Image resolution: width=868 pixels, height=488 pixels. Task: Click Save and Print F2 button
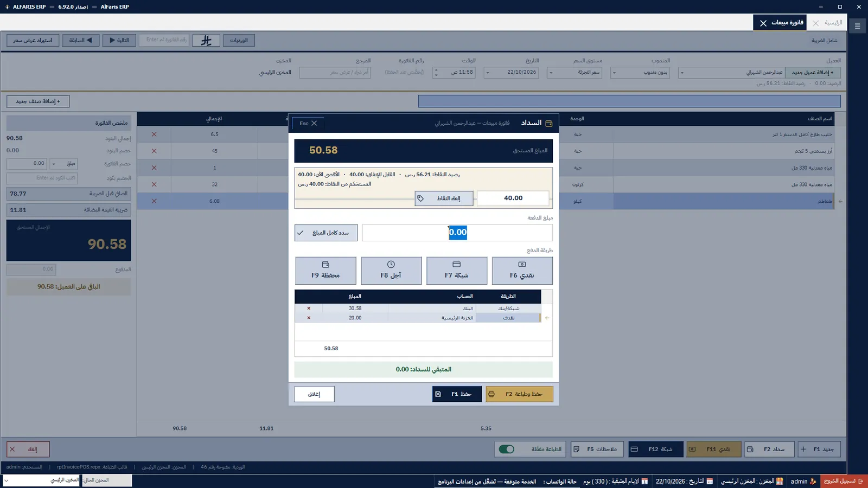(519, 394)
